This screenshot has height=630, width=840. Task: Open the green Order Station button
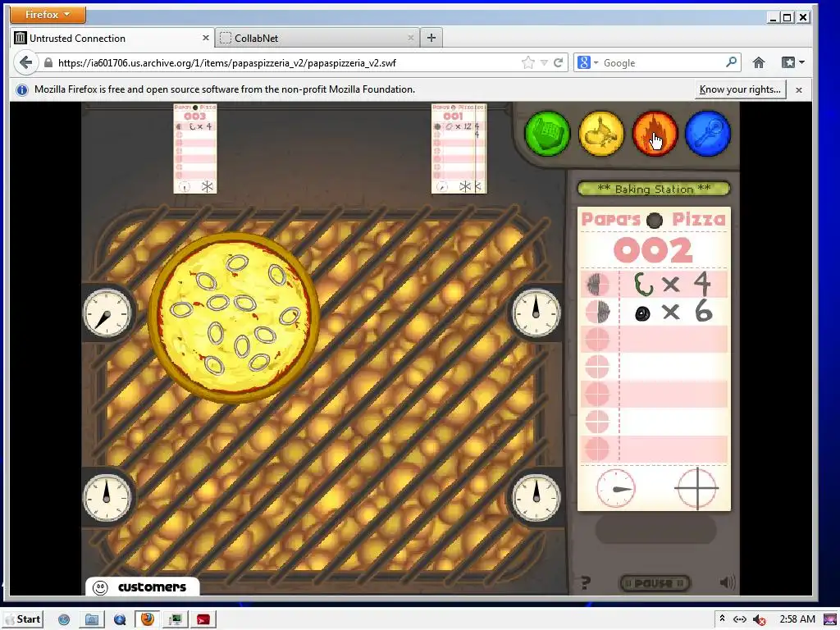pos(547,134)
